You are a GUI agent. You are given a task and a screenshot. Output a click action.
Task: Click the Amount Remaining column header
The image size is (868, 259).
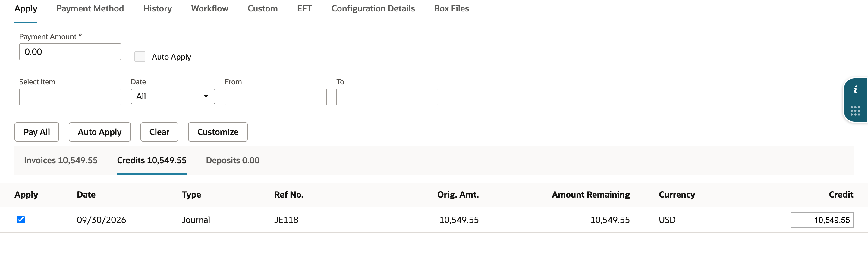pyautogui.click(x=591, y=195)
